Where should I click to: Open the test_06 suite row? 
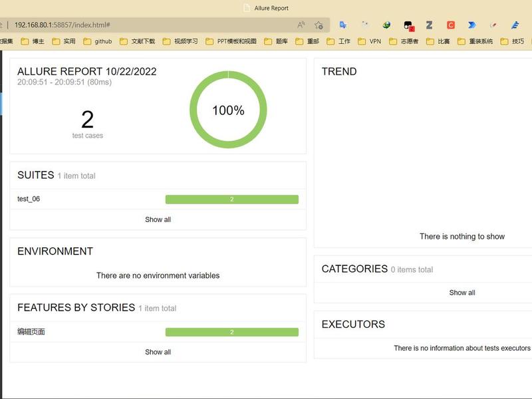(158, 199)
